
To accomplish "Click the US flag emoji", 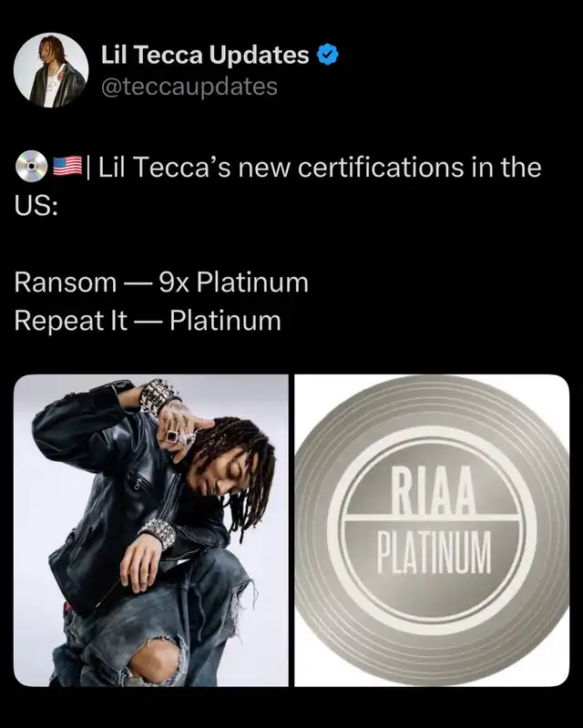I will pyautogui.click(x=67, y=166).
